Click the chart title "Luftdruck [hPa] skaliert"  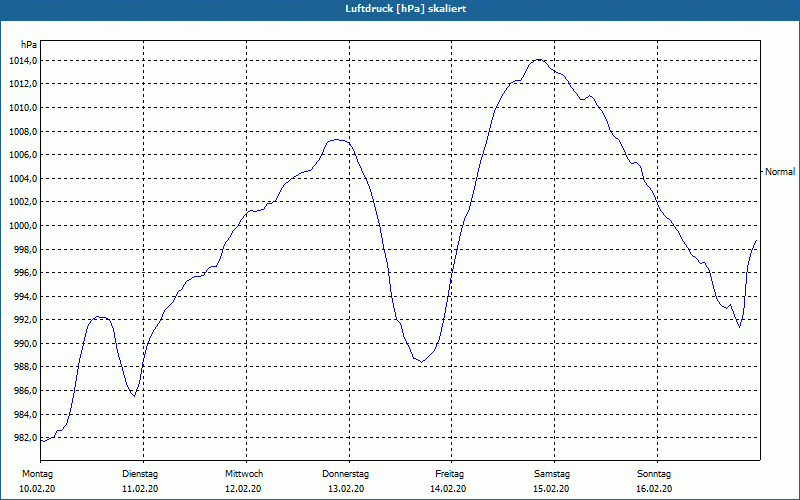[406, 9]
